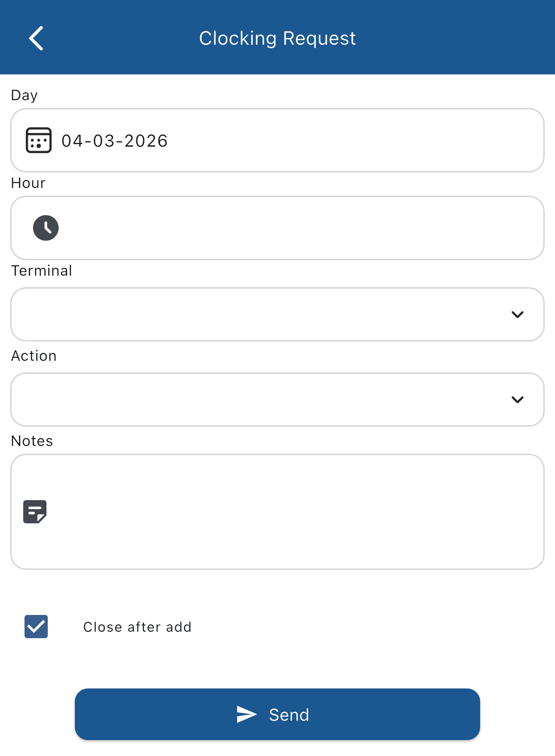Expand the Terminal dropdown chevron
The height and width of the screenshot is (756, 555).
click(518, 314)
